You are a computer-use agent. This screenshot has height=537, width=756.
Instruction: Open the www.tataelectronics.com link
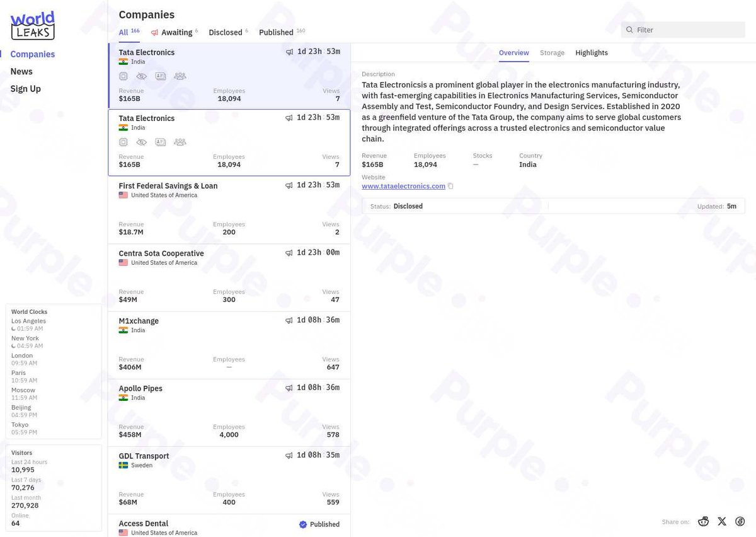point(404,186)
